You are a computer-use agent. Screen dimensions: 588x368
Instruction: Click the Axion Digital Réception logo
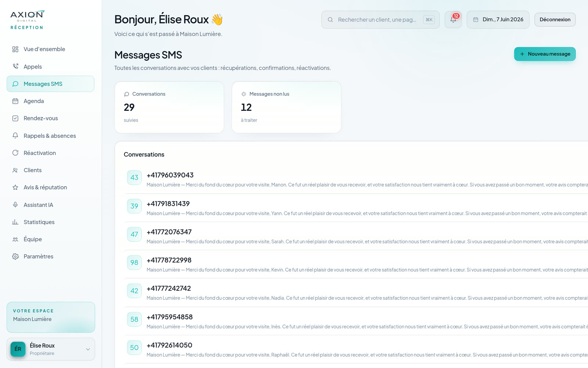(27, 20)
